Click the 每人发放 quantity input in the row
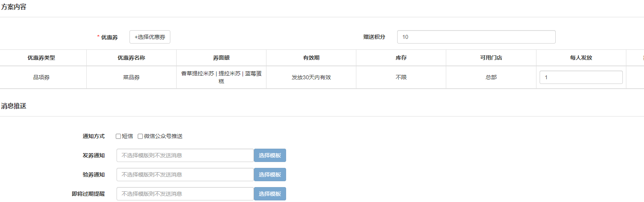This screenshot has height=202, width=644. pyautogui.click(x=580, y=77)
